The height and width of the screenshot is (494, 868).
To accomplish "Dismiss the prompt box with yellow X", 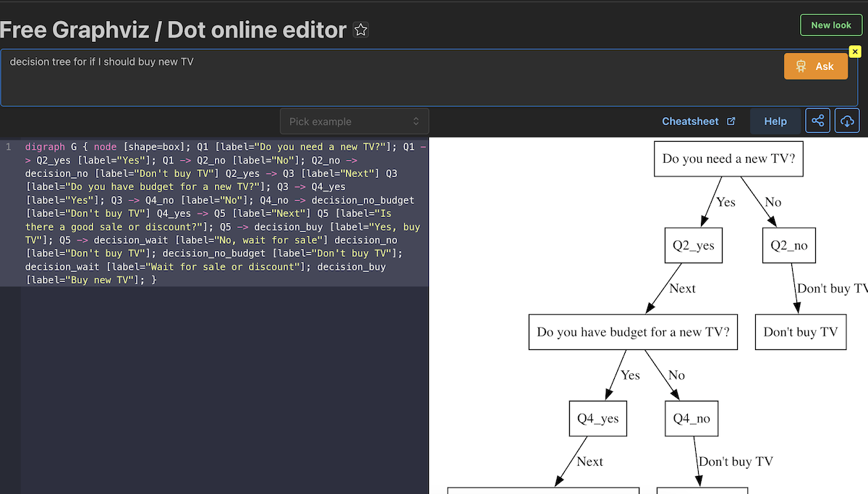I will 854,51.
